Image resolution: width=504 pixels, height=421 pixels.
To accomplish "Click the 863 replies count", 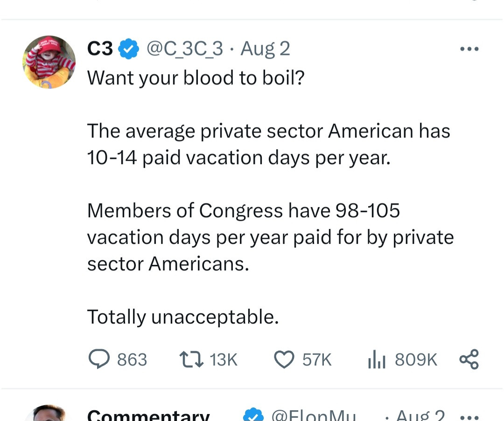I will [x=132, y=359].
